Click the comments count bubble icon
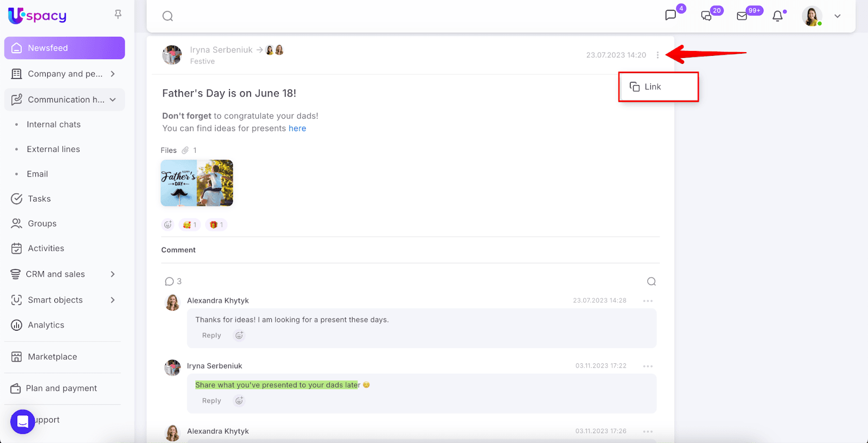Image resolution: width=868 pixels, height=443 pixels. (169, 281)
